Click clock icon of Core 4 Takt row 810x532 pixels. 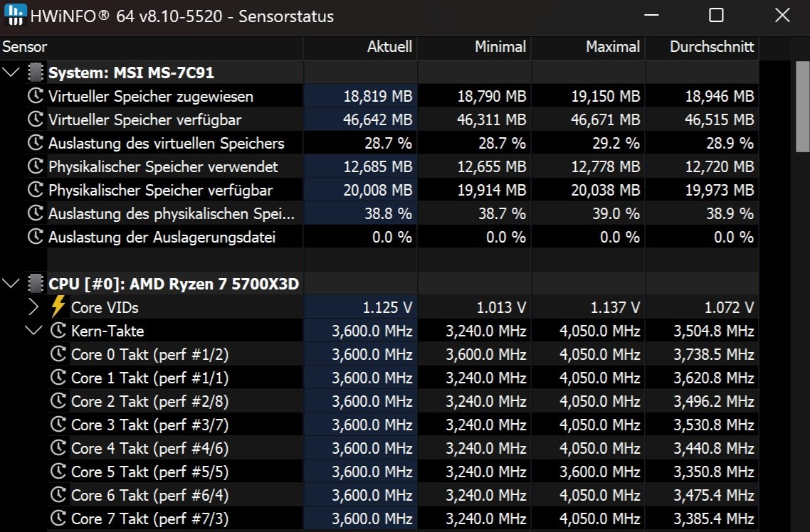coord(58,448)
